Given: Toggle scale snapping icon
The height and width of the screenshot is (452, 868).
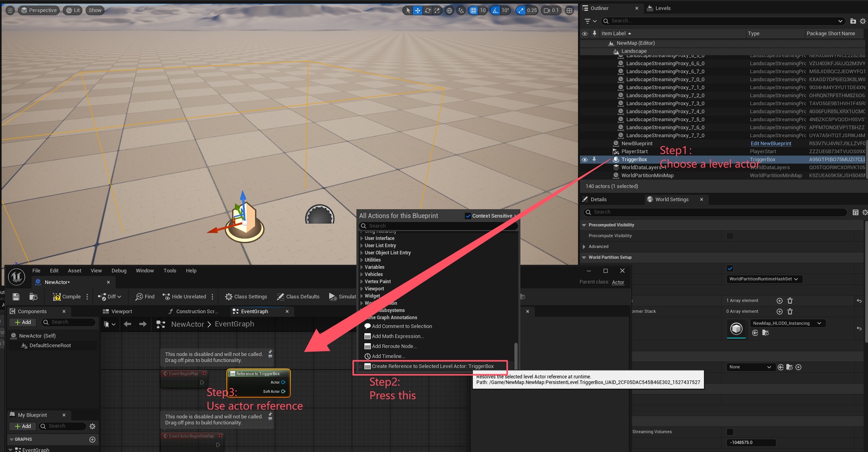Looking at the screenshot, I should point(521,10).
